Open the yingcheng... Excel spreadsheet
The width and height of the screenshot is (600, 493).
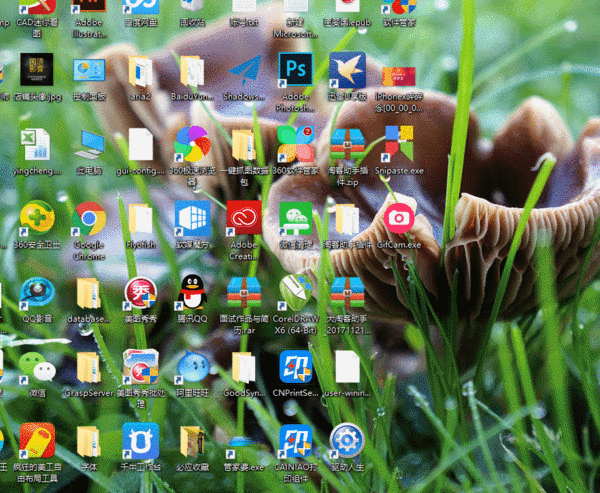[x=36, y=144]
